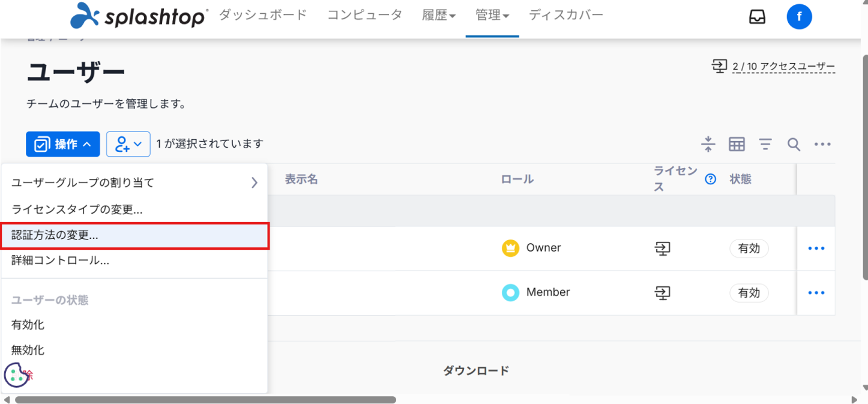Open the 管理 navigation dropdown
The image size is (868, 404).
coord(492,16)
